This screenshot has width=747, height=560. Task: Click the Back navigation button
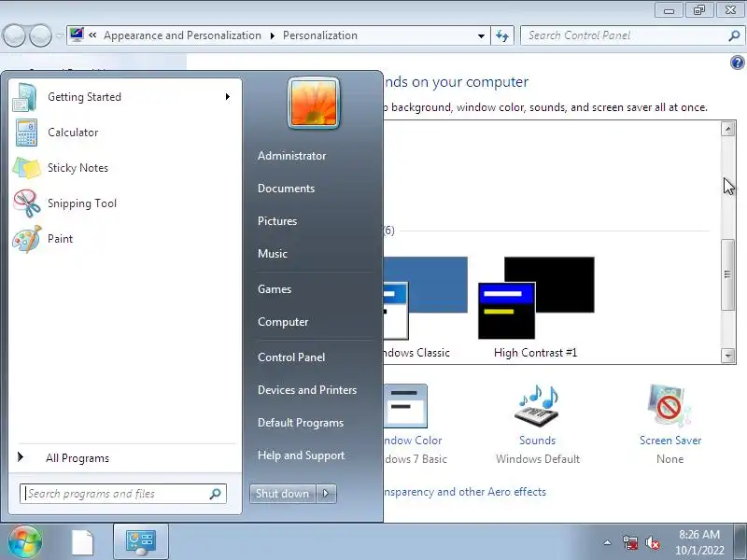click(14, 35)
